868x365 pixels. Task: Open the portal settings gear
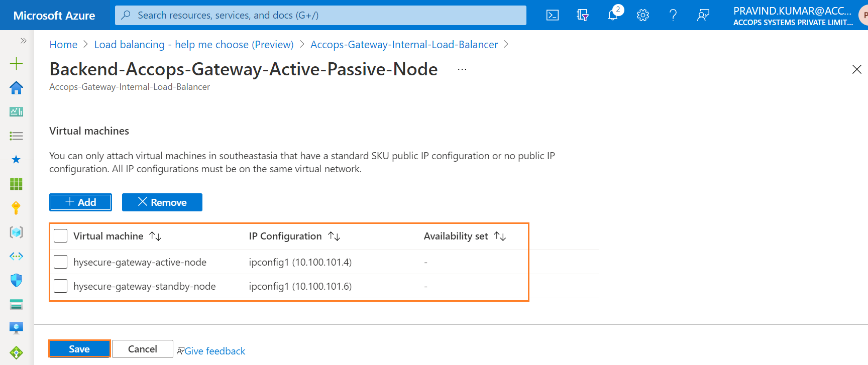click(643, 15)
